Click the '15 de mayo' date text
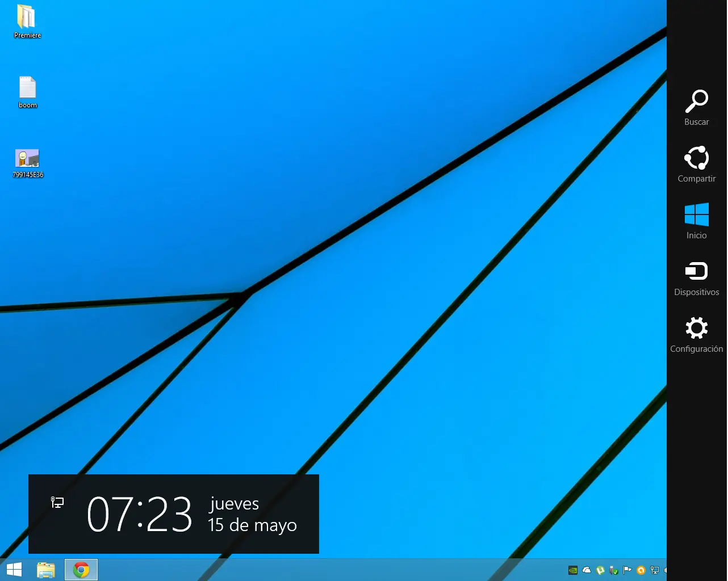This screenshot has height=581, width=728. [252, 525]
